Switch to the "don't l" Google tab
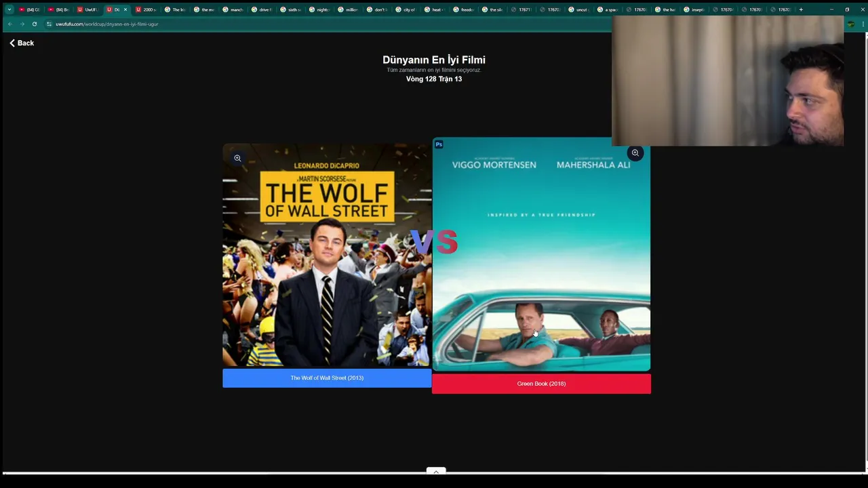 click(377, 9)
